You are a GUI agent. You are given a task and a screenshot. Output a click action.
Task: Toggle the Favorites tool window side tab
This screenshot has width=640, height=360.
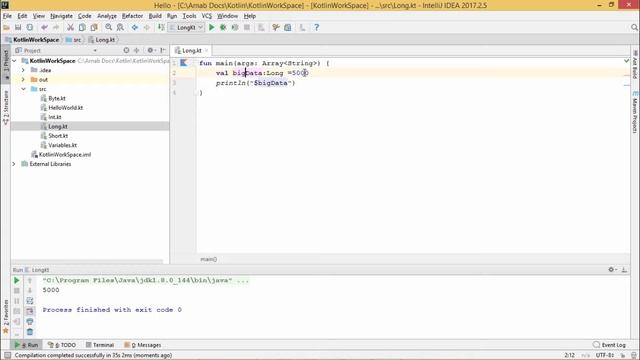point(6,317)
